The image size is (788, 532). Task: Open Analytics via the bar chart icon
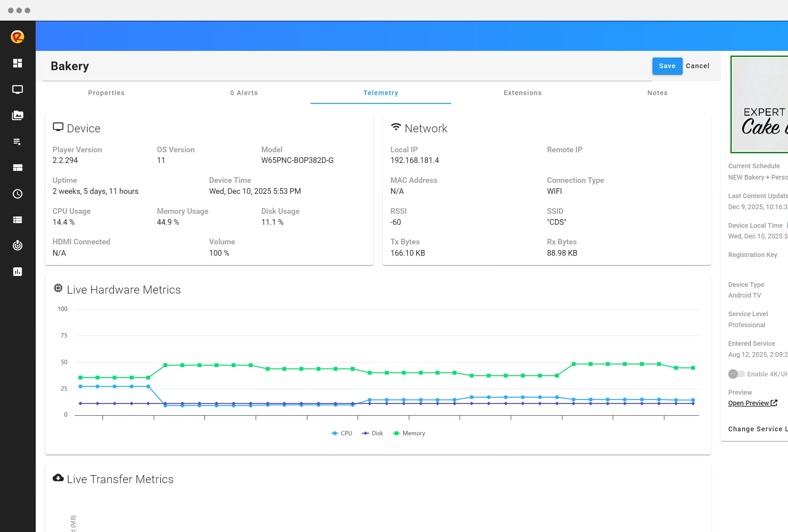18,271
